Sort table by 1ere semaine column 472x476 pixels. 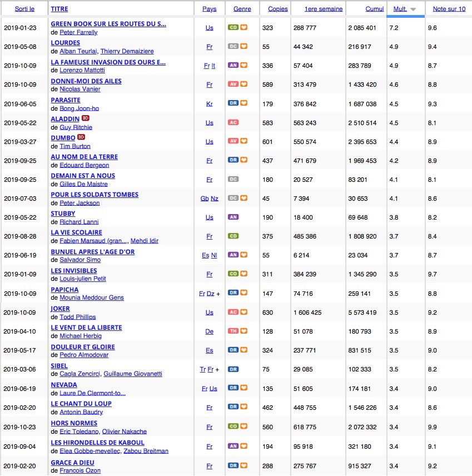point(324,9)
